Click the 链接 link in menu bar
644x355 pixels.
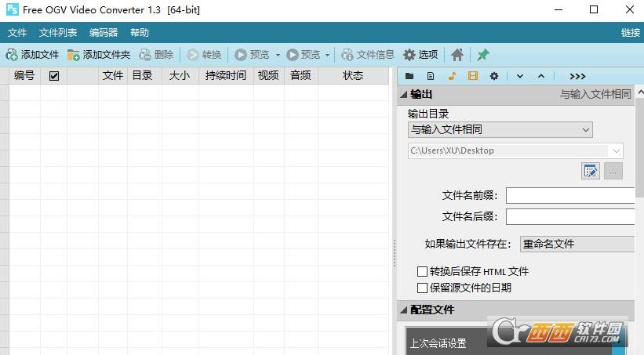[x=630, y=33]
